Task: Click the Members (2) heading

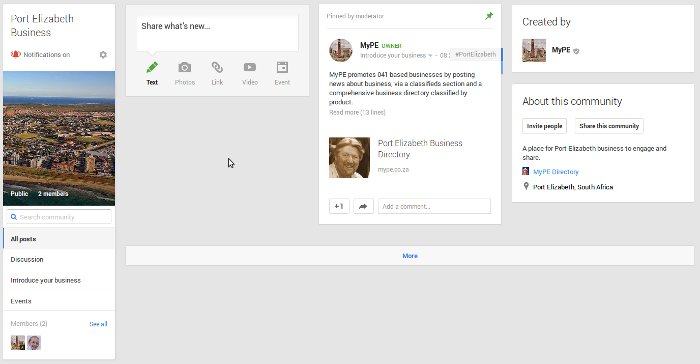Action: pyautogui.click(x=29, y=324)
